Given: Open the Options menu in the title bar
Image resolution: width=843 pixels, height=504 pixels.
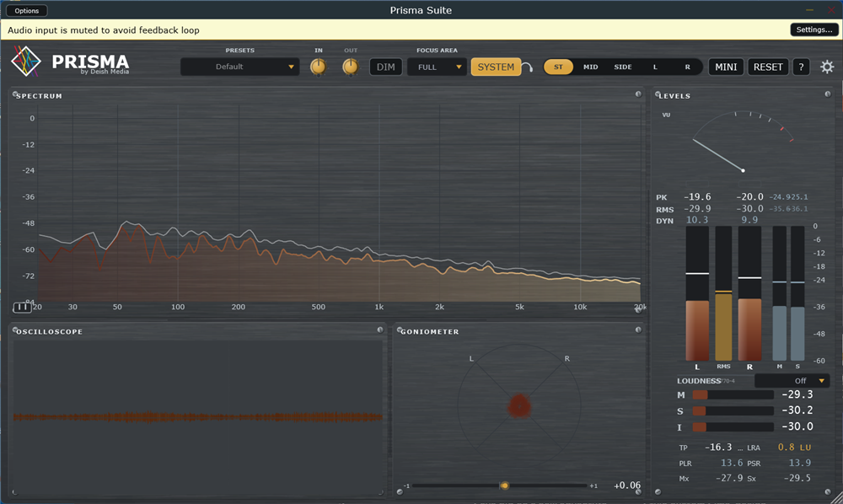Looking at the screenshot, I should pos(26,10).
